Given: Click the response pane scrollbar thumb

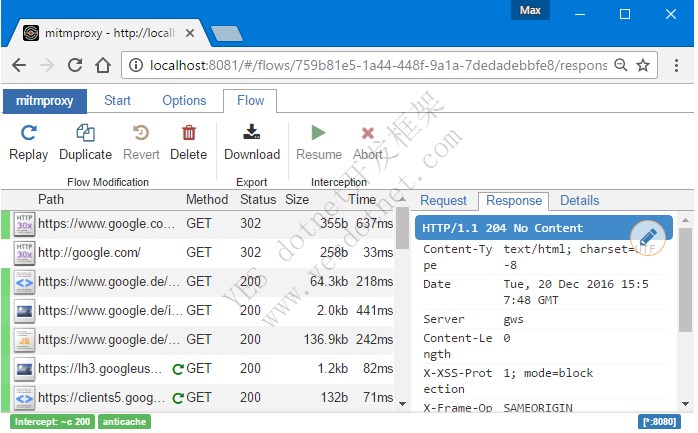Looking at the screenshot, I should tap(685, 279).
